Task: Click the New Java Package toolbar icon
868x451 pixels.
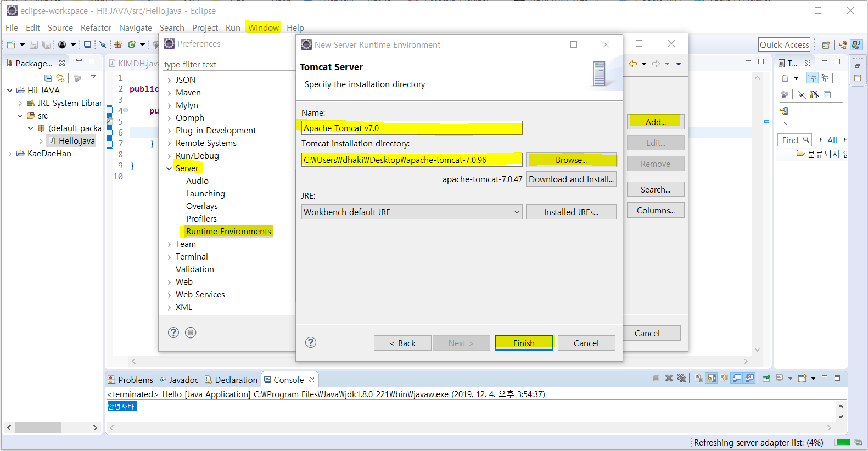Action: tap(118, 44)
